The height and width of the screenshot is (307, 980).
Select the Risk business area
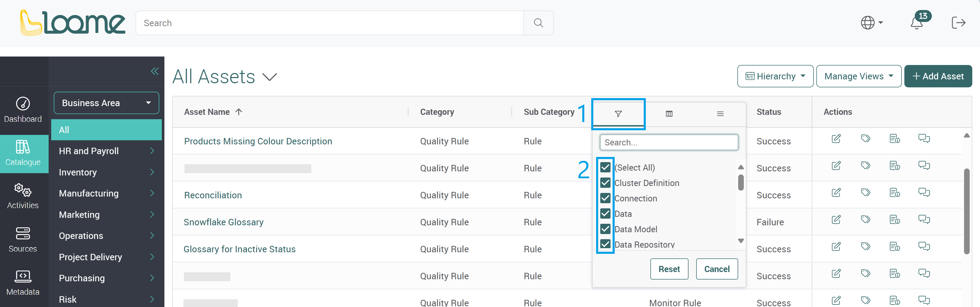click(x=107, y=299)
